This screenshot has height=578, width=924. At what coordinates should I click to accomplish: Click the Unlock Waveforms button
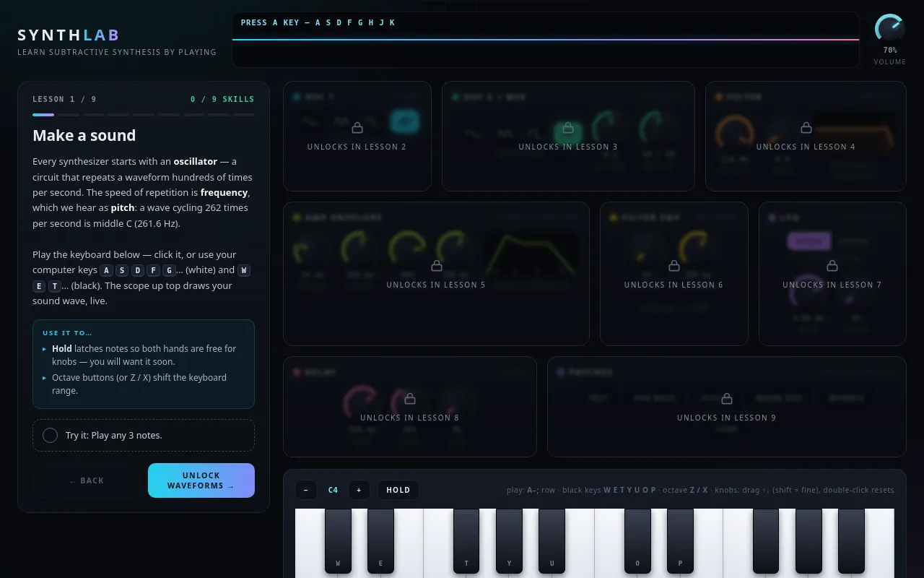click(x=201, y=480)
